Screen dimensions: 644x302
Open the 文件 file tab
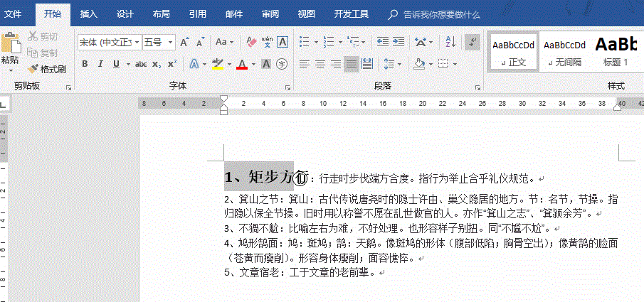13,14
